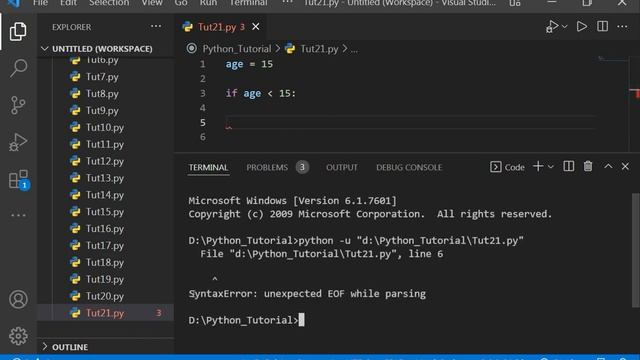Maximize the panel with up chevron
640x360 pixels.
(608, 167)
